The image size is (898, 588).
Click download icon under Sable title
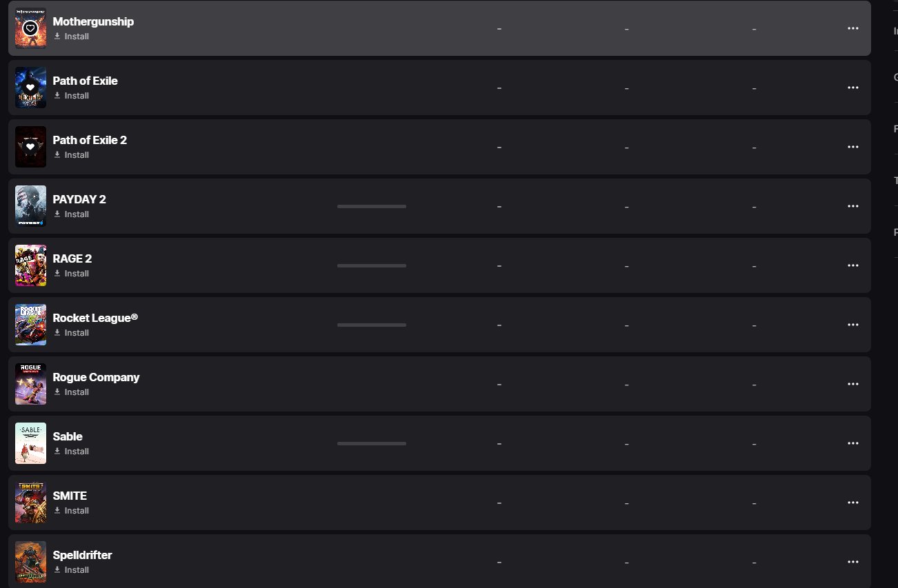click(x=57, y=452)
